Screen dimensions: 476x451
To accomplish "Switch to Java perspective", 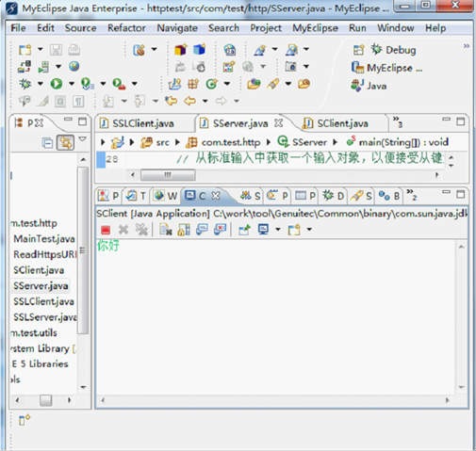I will coord(369,86).
